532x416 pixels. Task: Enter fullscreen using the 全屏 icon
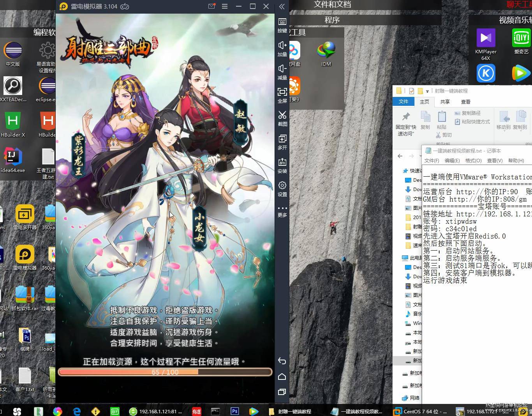(x=282, y=95)
